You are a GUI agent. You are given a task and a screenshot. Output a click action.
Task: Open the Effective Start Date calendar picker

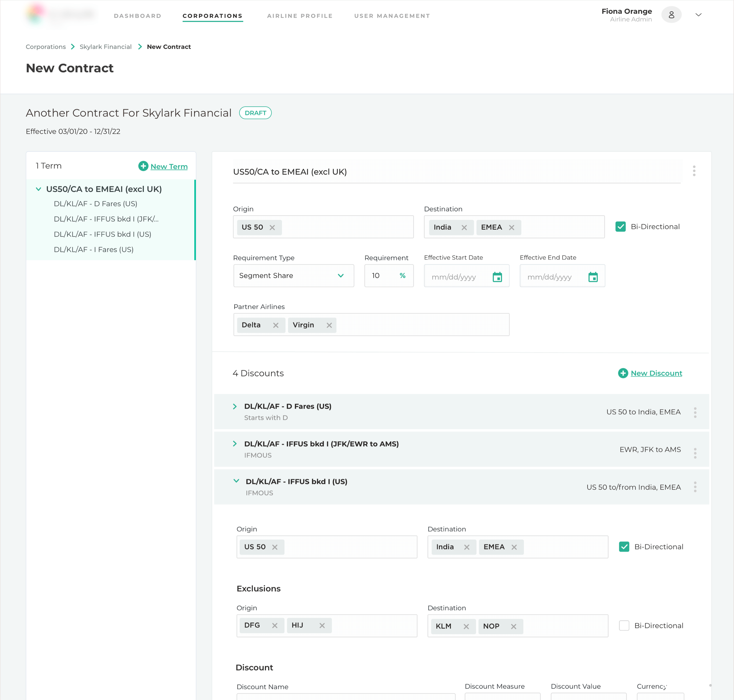click(x=497, y=277)
